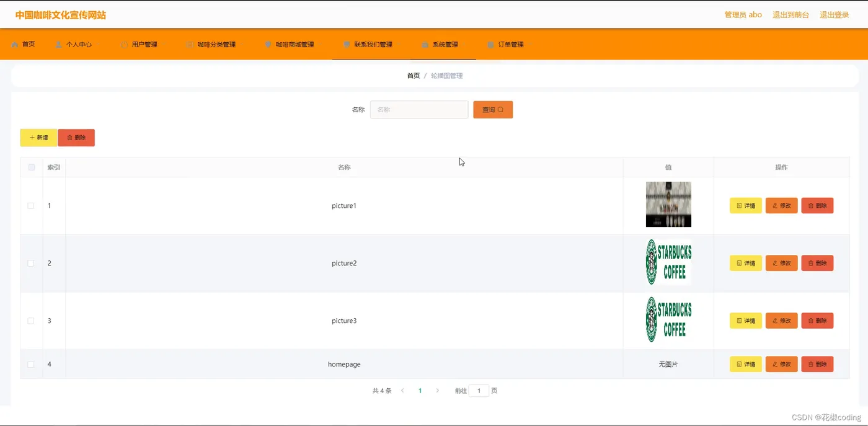Check the checkbox for picture2 row
Image resolution: width=868 pixels, height=426 pixels.
(x=31, y=264)
